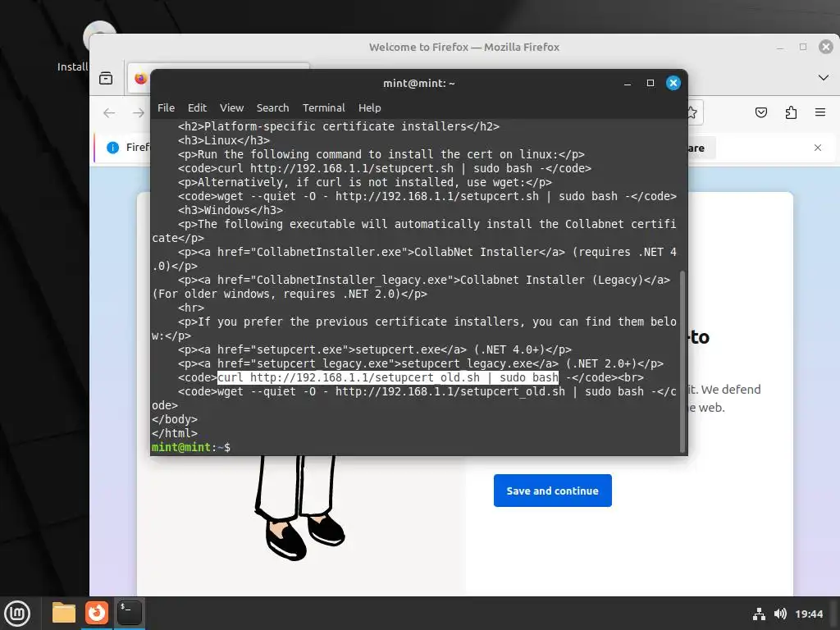The height and width of the screenshot is (630, 840).
Task: Open the Files manager from the taskbar
Action: click(x=64, y=613)
